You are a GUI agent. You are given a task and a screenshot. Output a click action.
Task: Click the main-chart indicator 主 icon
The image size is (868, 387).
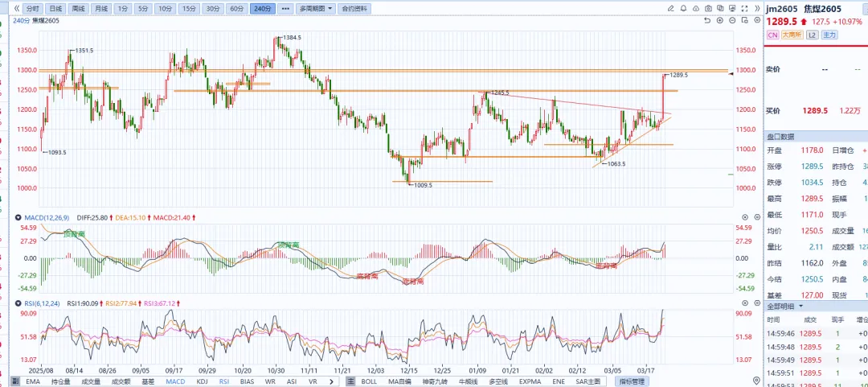click(x=351, y=381)
